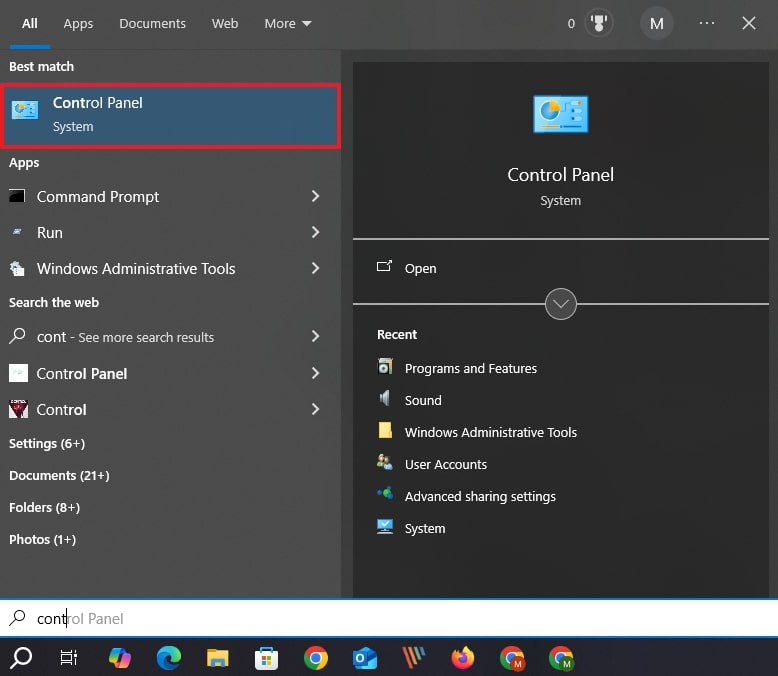Open Microsoft Store from the taskbar
Screen dimensions: 778x676
point(266,658)
